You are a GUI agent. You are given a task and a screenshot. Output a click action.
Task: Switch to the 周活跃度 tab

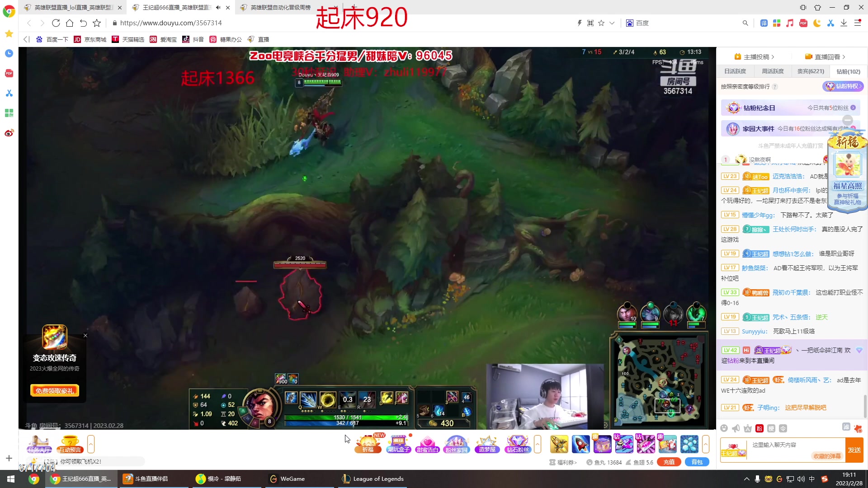(773, 71)
